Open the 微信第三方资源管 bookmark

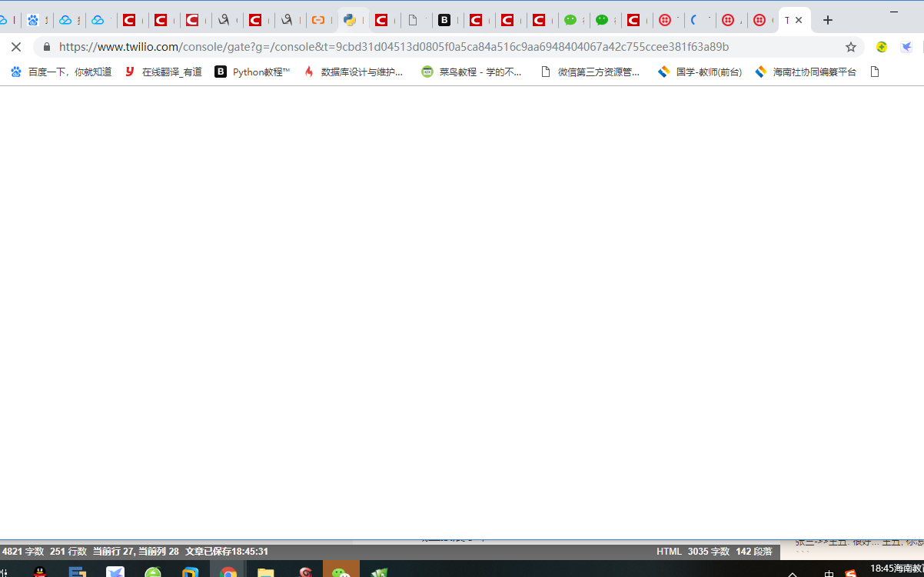590,72
